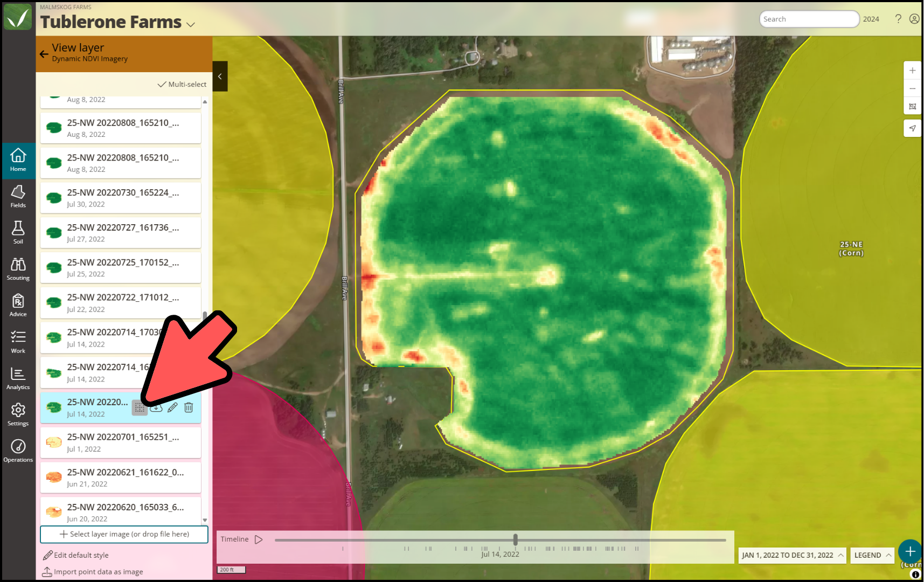
Task: Click the green leaf app logo
Action: coord(18,17)
